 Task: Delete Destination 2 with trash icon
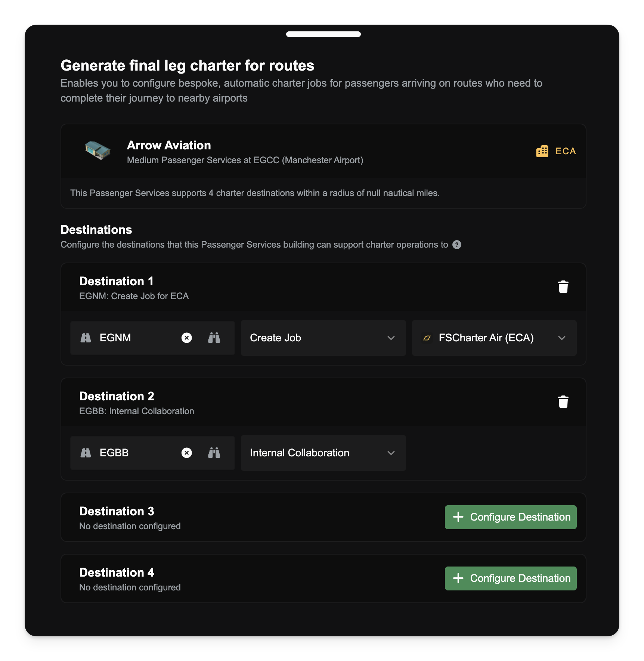point(563,402)
